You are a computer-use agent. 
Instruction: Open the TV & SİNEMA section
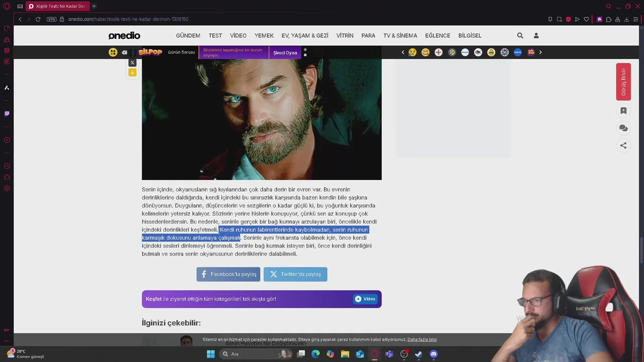pyautogui.click(x=400, y=36)
